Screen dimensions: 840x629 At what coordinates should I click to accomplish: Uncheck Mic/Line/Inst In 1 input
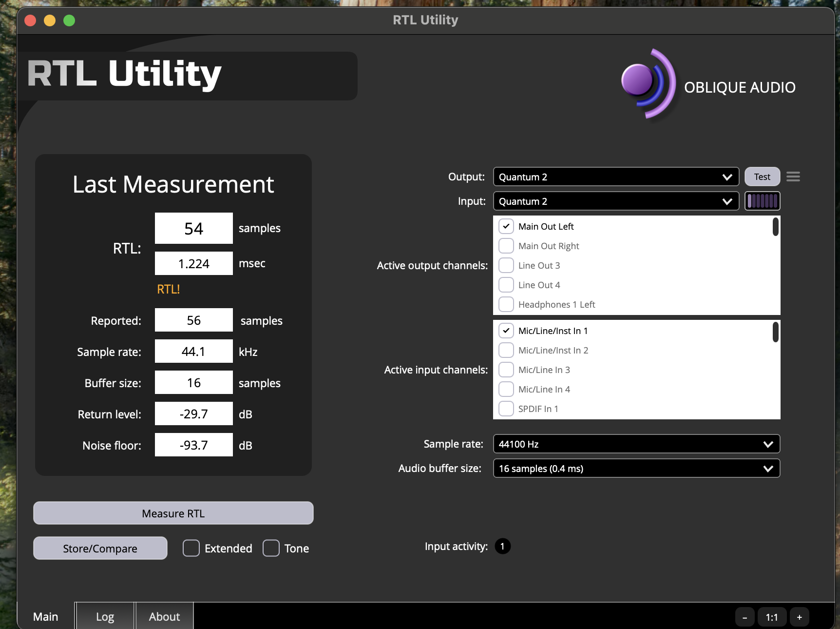506,331
